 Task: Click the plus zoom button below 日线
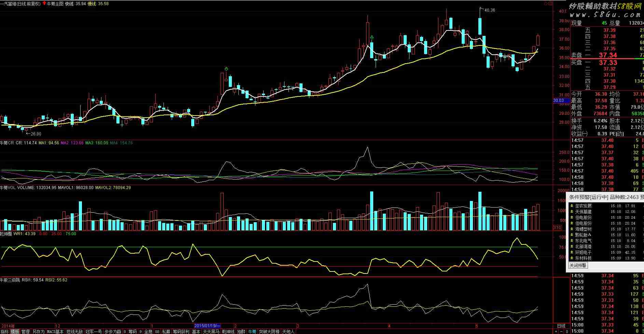[x=556, y=331]
